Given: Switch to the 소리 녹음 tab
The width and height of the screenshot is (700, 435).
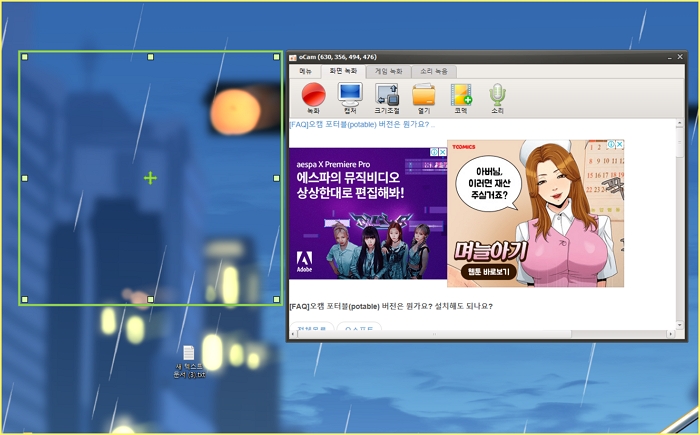Looking at the screenshot, I should tap(433, 71).
